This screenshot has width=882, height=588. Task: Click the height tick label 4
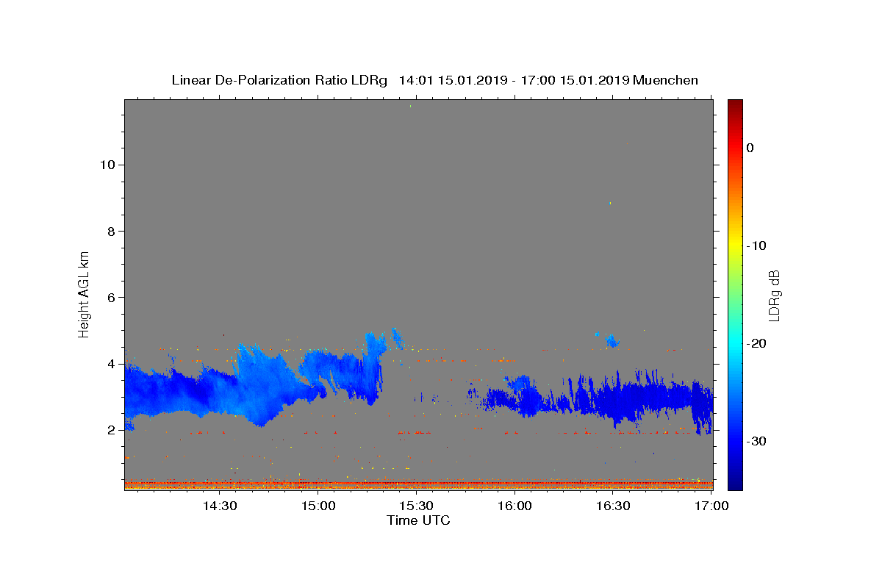point(111,364)
